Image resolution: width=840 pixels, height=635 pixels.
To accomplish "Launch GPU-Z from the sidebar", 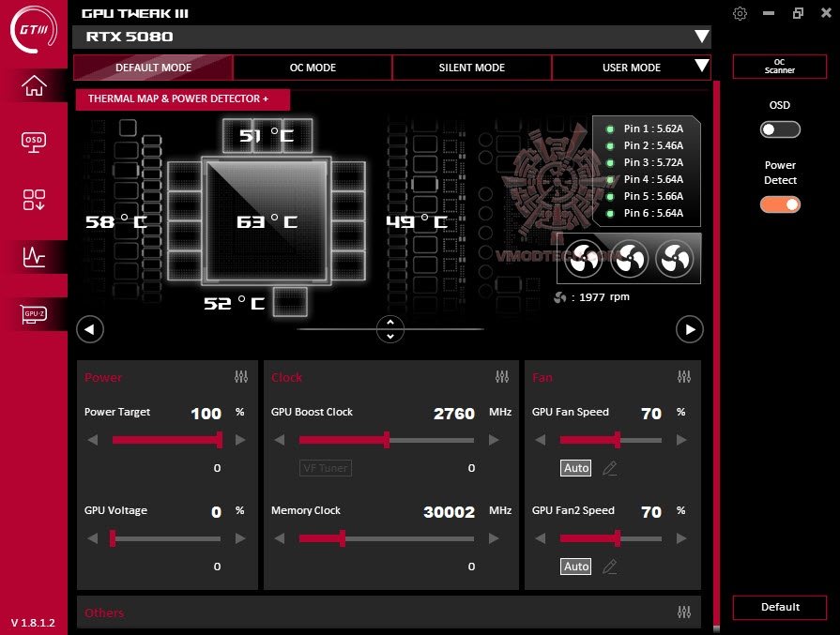I will point(34,314).
